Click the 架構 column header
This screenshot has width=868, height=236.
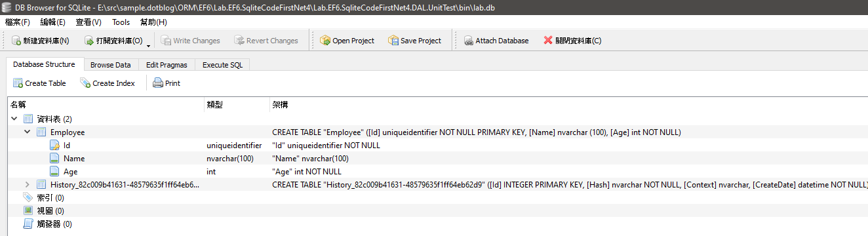coord(568,105)
